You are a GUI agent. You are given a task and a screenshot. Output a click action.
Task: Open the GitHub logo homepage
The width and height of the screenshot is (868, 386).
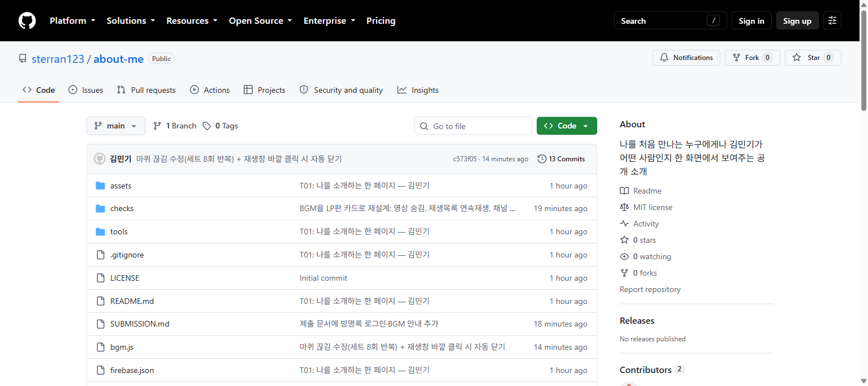coord(27,21)
